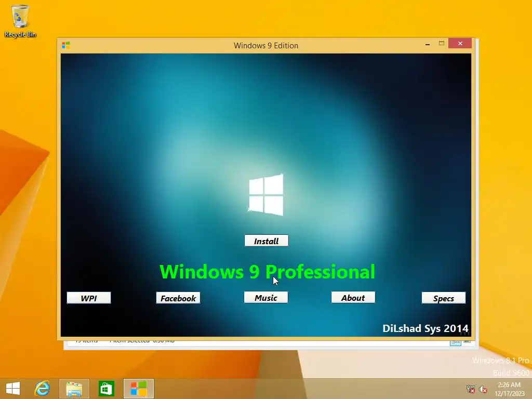Click the Install button

[x=267, y=241]
